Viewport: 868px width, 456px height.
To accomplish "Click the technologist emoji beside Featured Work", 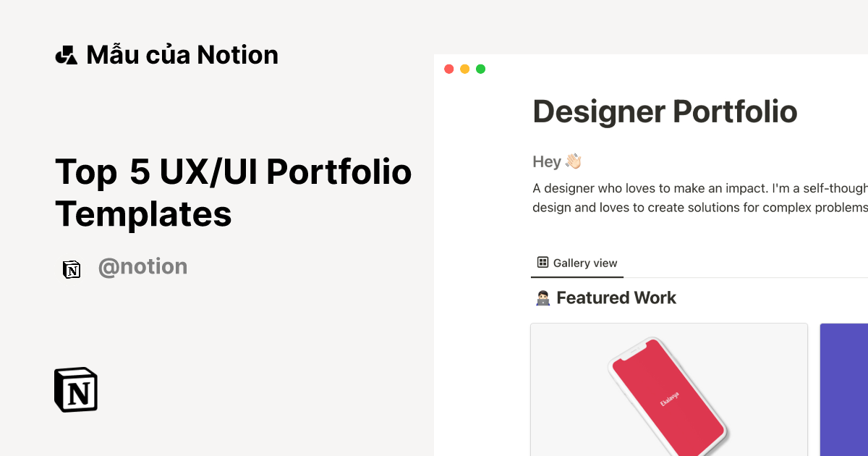I will click(544, 297).
